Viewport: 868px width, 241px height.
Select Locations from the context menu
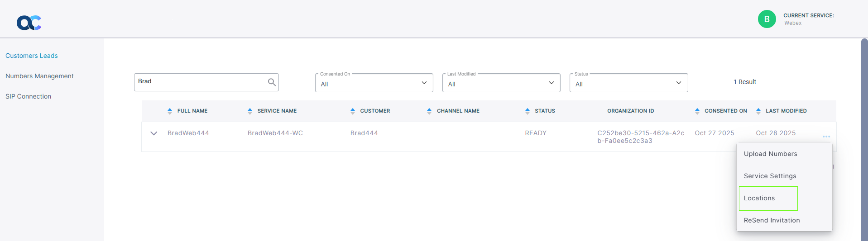point(759,198)
